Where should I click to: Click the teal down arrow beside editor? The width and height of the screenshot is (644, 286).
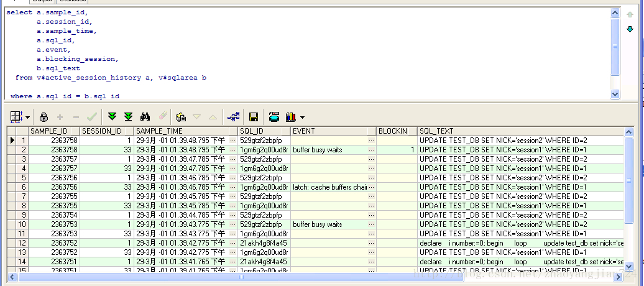630,29
